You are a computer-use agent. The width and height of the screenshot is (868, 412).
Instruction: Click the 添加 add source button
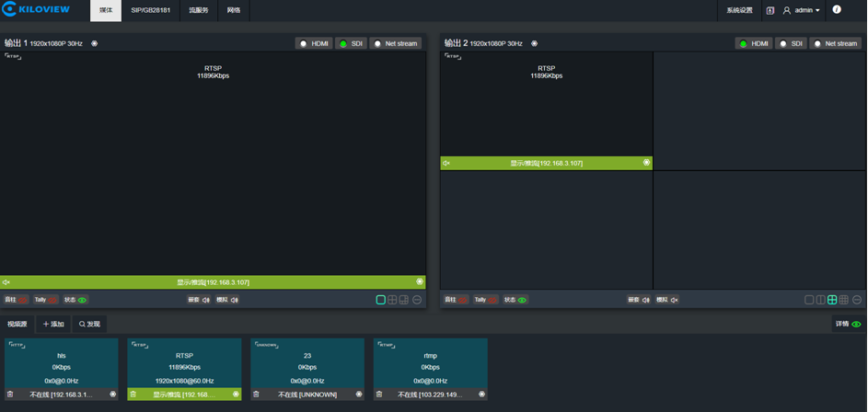(x=53, y=324)
